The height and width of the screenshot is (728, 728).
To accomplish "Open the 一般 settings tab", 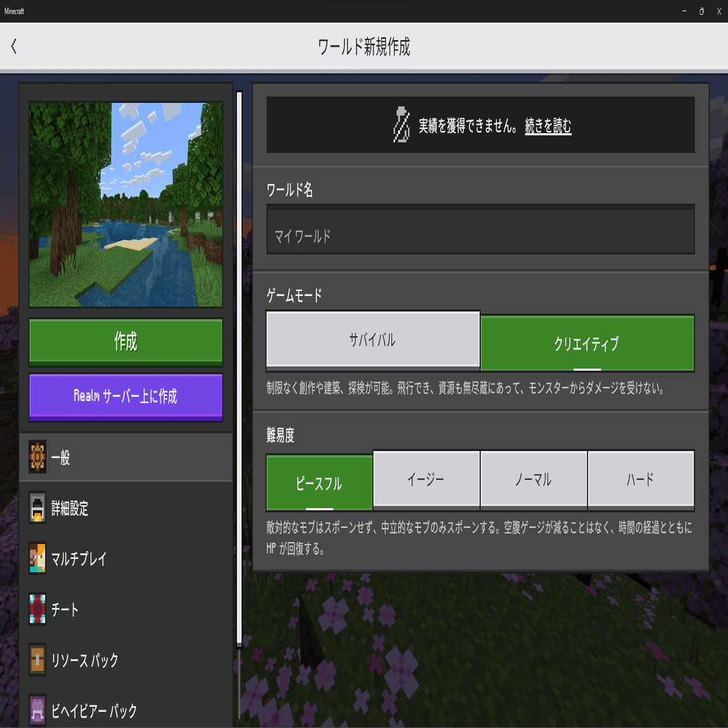I will point(126,457).
